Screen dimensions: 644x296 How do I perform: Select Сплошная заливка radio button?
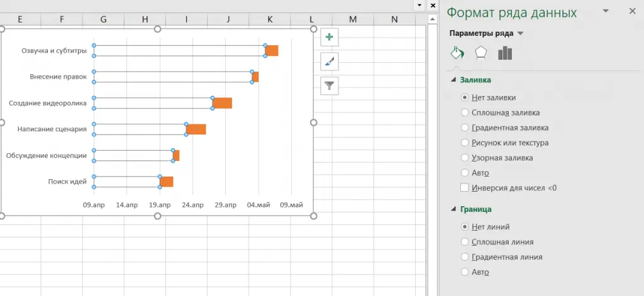point(465,112)
